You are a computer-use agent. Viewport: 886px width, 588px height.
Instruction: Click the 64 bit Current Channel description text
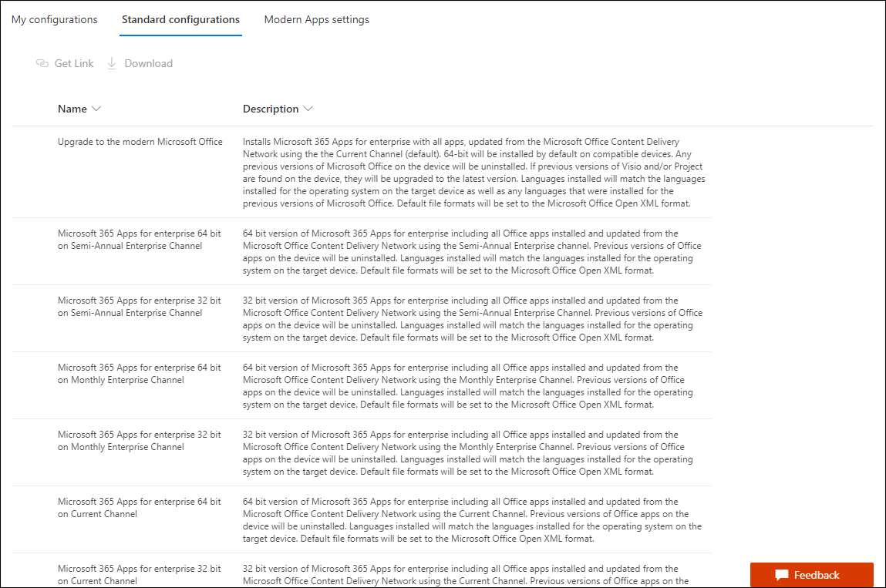[473, 520]
